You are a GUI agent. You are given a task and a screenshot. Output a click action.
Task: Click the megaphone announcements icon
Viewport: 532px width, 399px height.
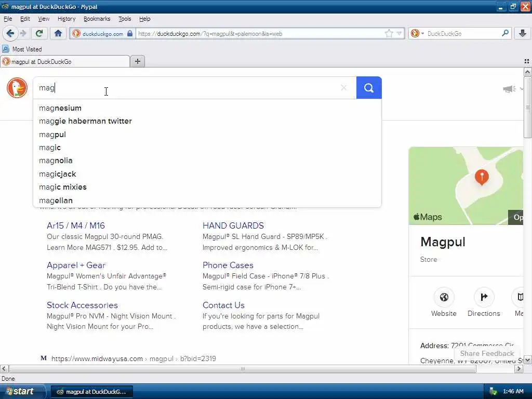coord(509,89)
